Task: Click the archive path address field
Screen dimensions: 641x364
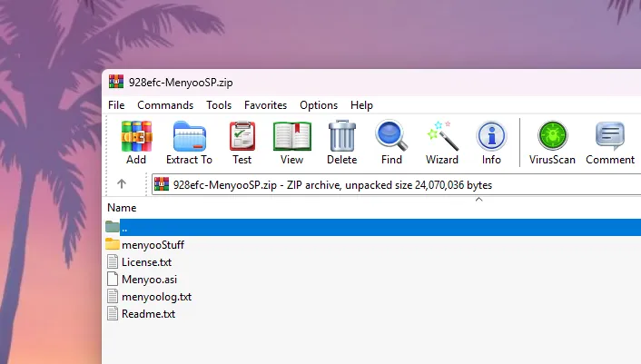Action: pyautogui.click(x=396, y=184)
